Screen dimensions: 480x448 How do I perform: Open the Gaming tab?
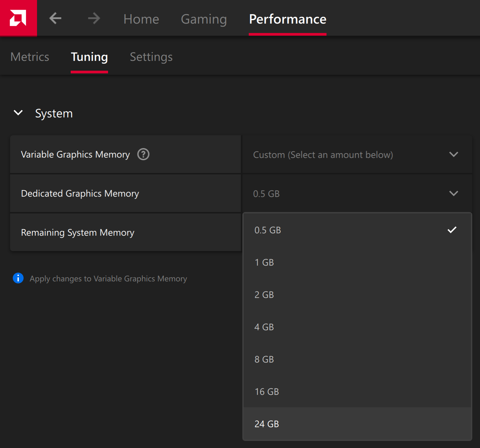(204, 19)
